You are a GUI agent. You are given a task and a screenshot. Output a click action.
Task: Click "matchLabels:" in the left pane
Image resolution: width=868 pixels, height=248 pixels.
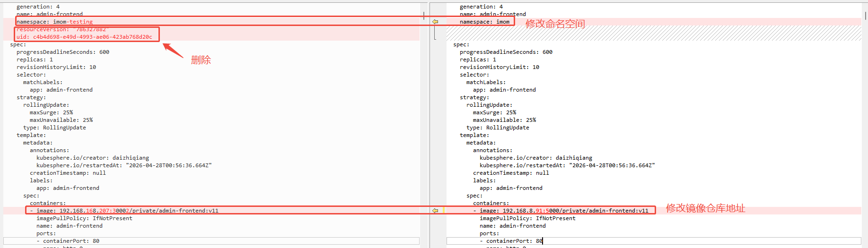43,82
